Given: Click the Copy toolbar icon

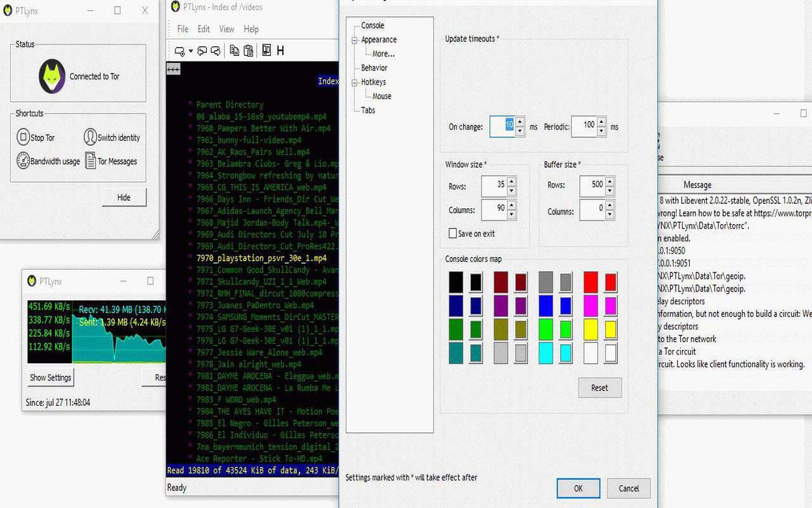Looking at the screenshot, I should pyautogui.click(x=235, y=51).
